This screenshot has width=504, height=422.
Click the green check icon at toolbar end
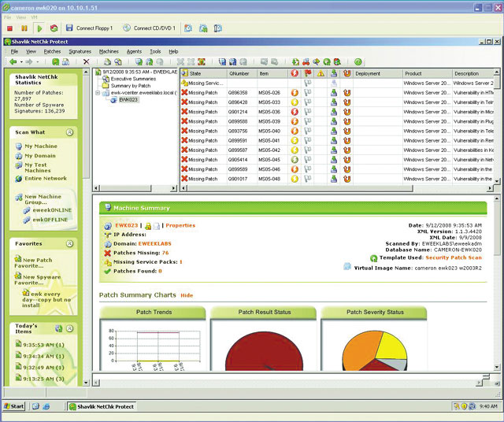point(358,61)
